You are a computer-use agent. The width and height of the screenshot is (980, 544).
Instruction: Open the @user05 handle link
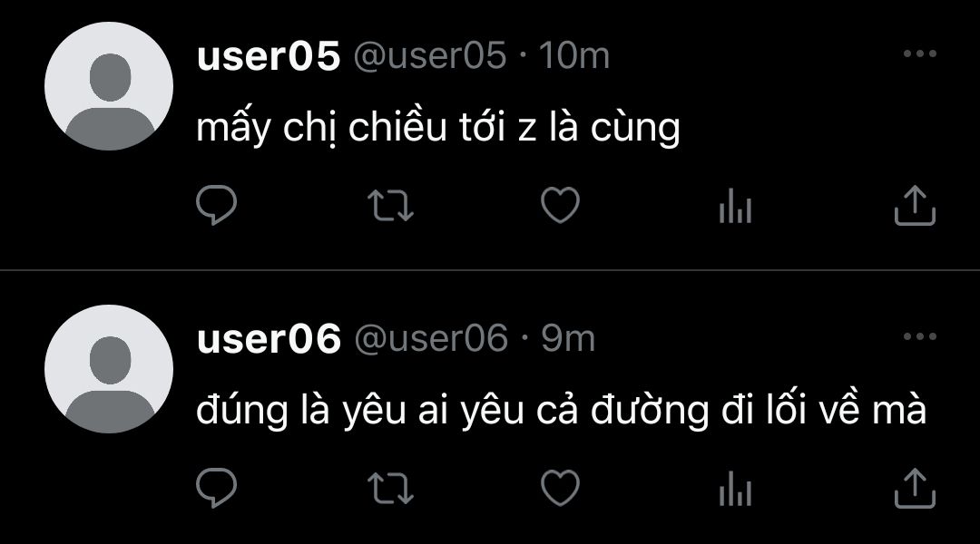430,56
